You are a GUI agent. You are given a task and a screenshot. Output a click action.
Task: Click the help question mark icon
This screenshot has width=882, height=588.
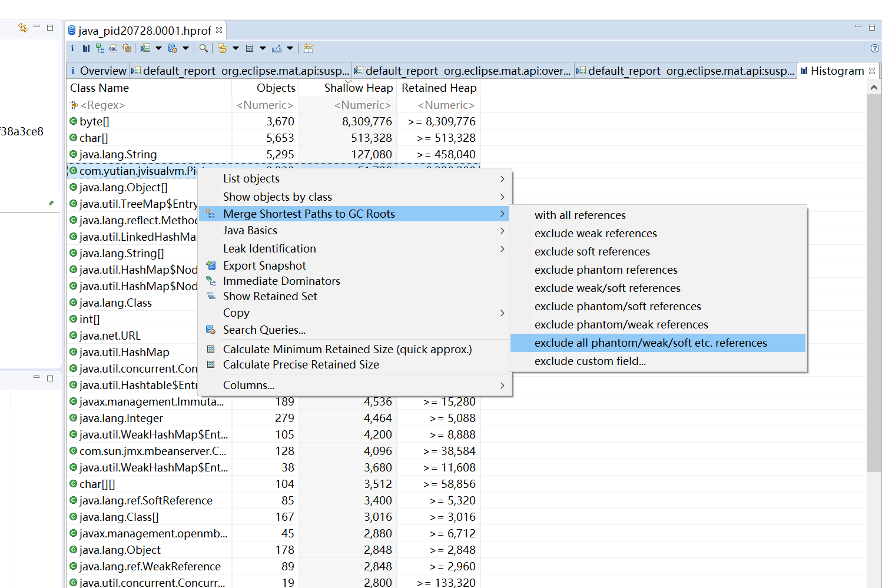874,48
